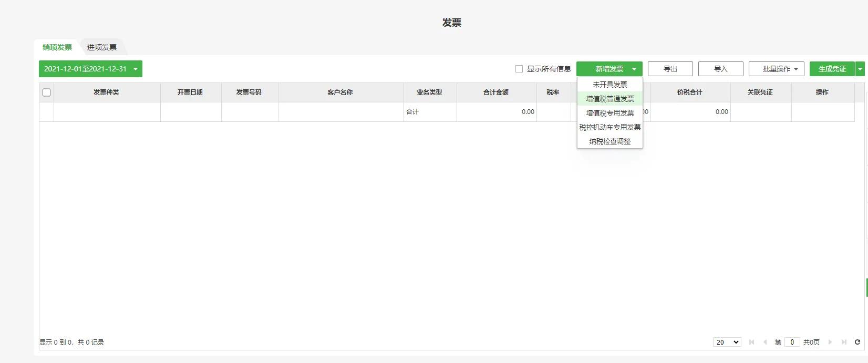The height and width of the screenshot is (363, 868).
Task: Click the page number input field
Action: (792, 342)
